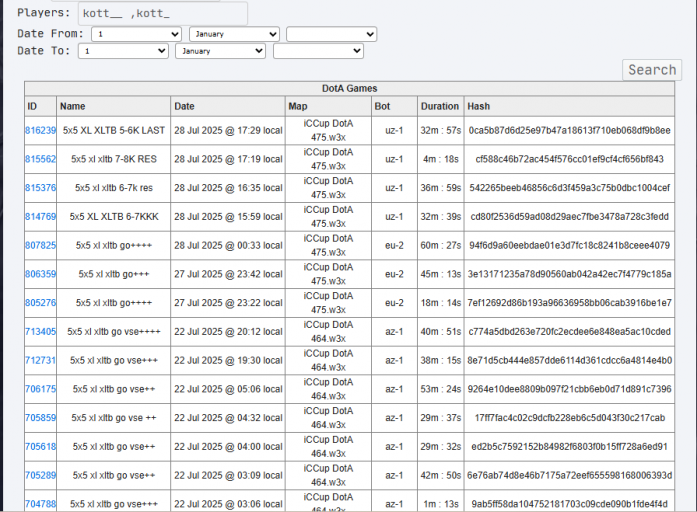
Task: Select map cell in game 706175 row
Action: point(328,389)
